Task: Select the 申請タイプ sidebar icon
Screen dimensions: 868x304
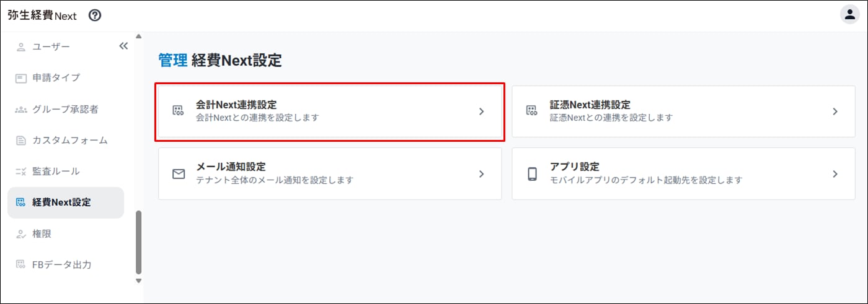Action: point(20,77)
